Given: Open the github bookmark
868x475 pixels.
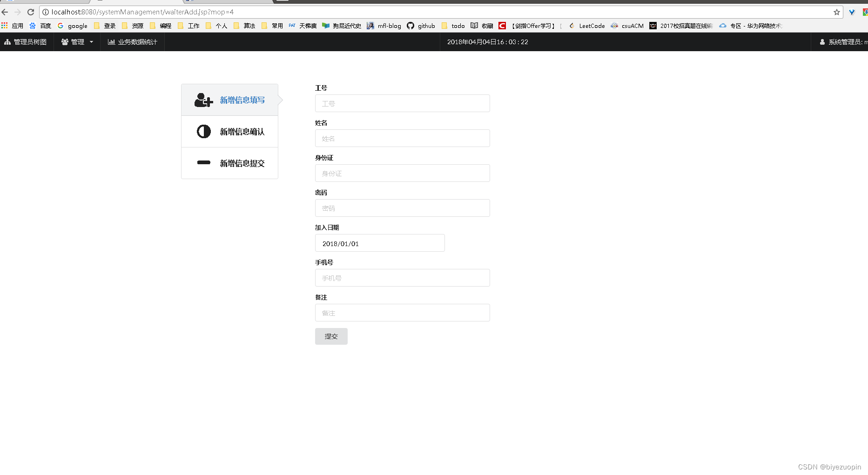Looking at the screenshot, I should click(x=421, y=26).
